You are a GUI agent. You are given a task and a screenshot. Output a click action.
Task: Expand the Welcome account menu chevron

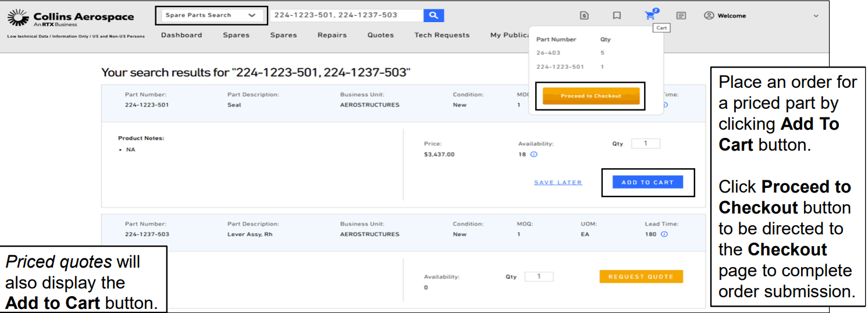point(816,16)
